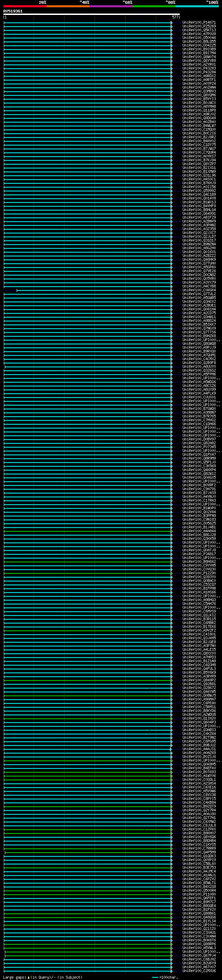Open hit UniRef100_A9RTF1
Viewport: 222px width, 980px height.
click(x=199, y=80)
